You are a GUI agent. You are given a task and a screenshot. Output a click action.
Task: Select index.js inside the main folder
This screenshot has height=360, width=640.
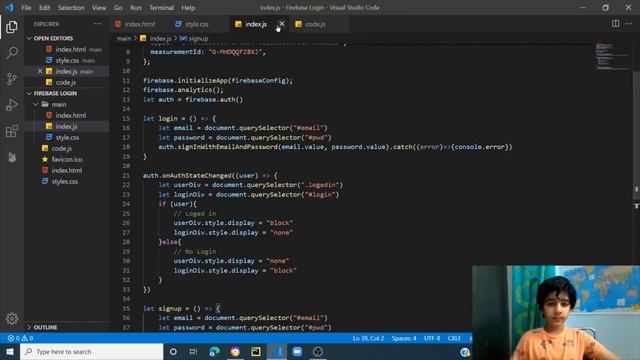pyautogui.click(x=66, y=126)
